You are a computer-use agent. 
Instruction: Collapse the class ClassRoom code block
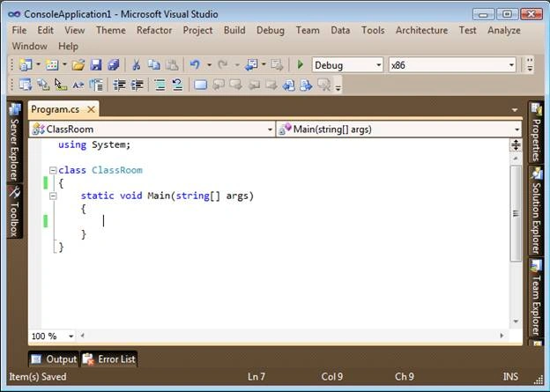(x=53, y=170)
